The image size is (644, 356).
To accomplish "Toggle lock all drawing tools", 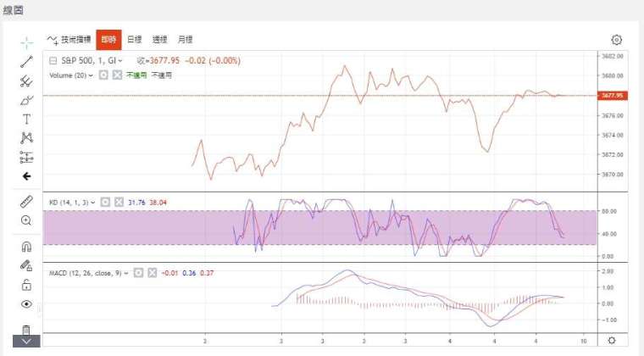I will [x=27, y=285].
